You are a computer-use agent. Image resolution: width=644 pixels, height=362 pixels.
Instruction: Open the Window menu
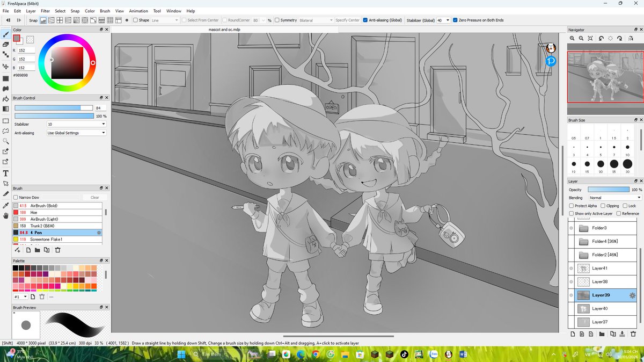click(173, 11)
